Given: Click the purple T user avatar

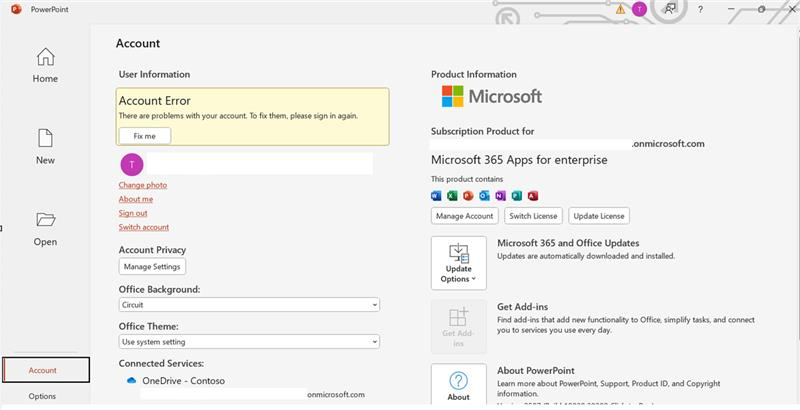Looking at the screenshot, I should (x=132, y=164).
